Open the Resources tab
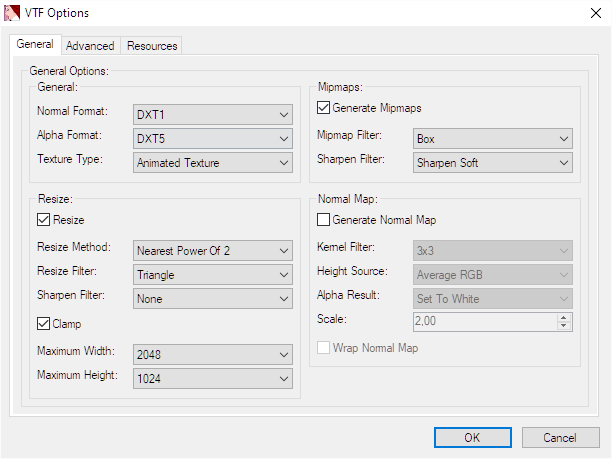Screen dimensions: 612x459 pos(152,46)
